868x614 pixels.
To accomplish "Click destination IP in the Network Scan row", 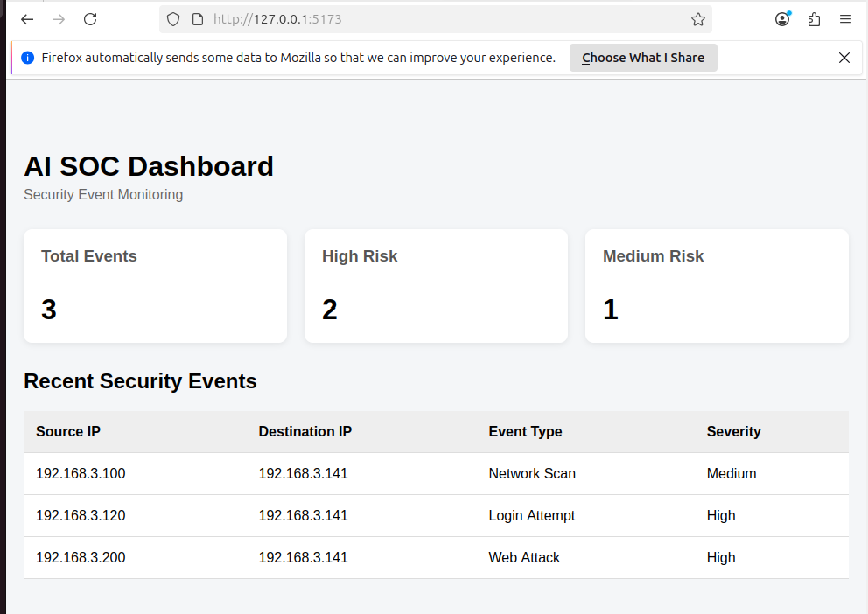I will 304,473.
